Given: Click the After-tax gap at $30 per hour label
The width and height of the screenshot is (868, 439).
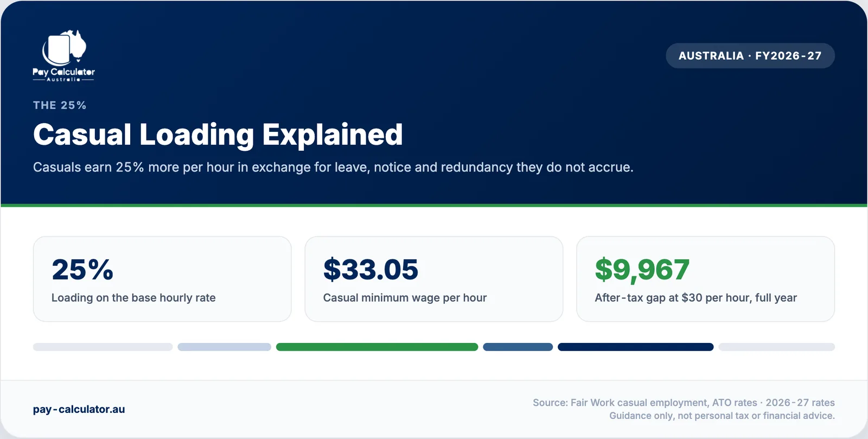Looking at the screenshot, I should [x=696, y=297].
